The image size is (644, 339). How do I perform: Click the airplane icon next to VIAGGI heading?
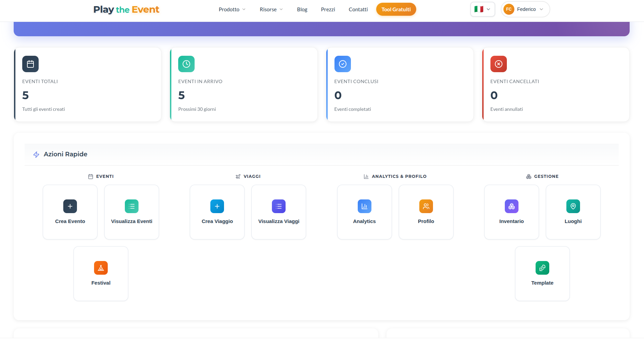[238, 177]
